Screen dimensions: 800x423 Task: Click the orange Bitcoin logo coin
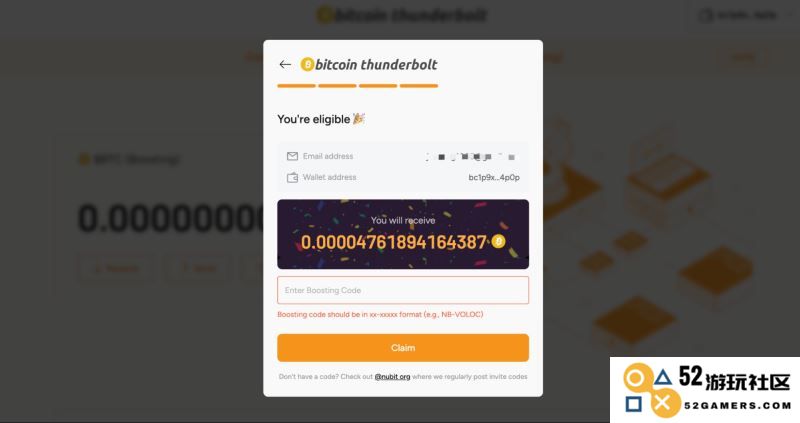[x=307, y=64]
